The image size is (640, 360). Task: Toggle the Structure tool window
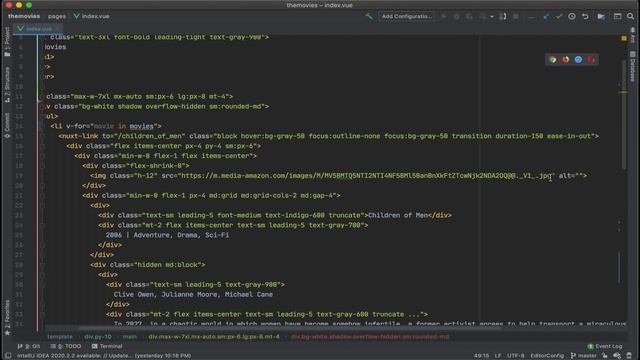pos(7,84)
